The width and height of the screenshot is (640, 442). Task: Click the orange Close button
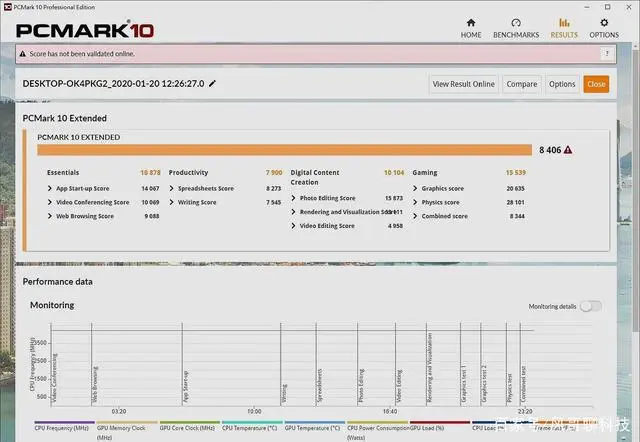596,84
